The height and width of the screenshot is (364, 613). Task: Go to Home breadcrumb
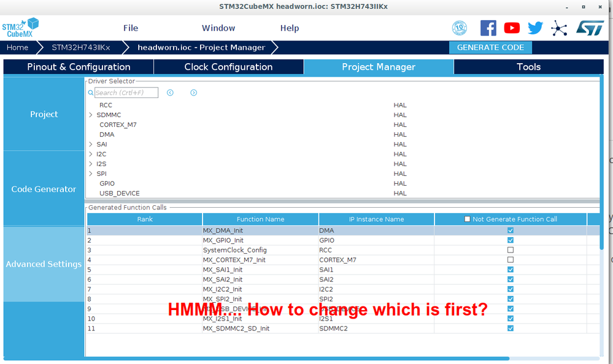click(18, 47)
